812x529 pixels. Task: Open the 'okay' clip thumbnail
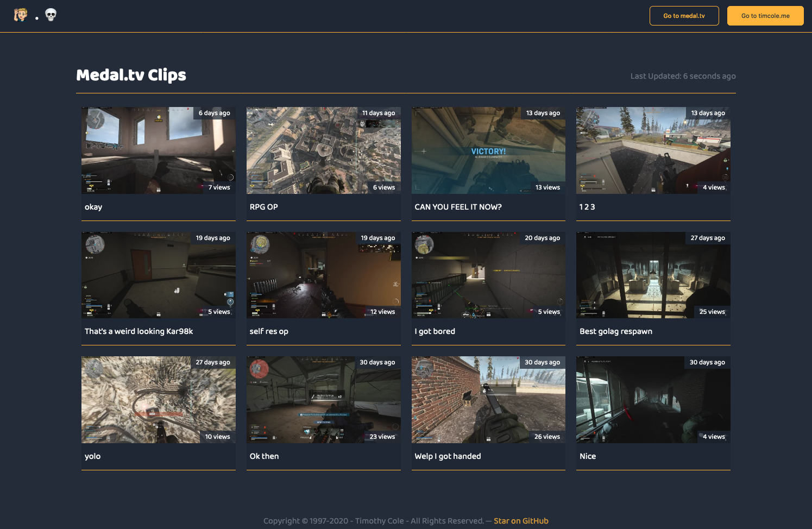click(159, 150)
